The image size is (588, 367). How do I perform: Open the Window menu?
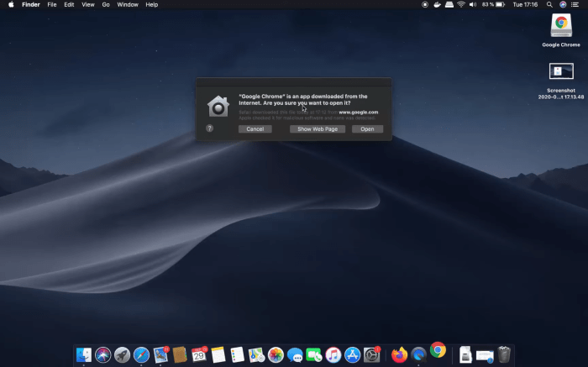(x=128, y=4)
